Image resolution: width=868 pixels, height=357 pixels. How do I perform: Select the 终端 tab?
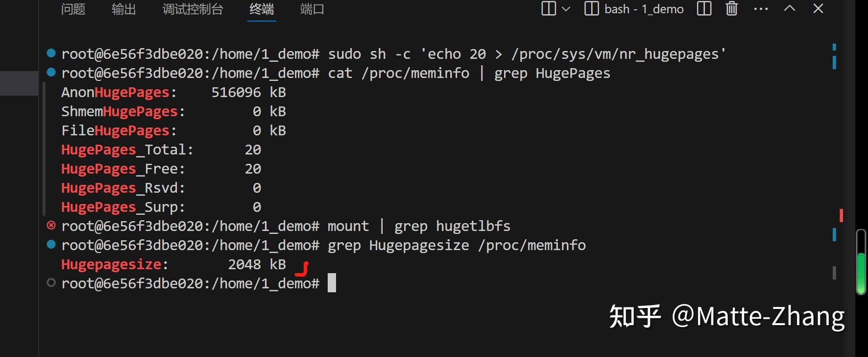(x=261, y=9)
